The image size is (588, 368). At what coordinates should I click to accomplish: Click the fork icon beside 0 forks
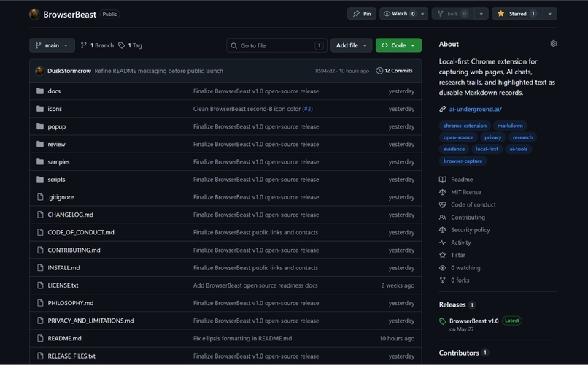443,280
